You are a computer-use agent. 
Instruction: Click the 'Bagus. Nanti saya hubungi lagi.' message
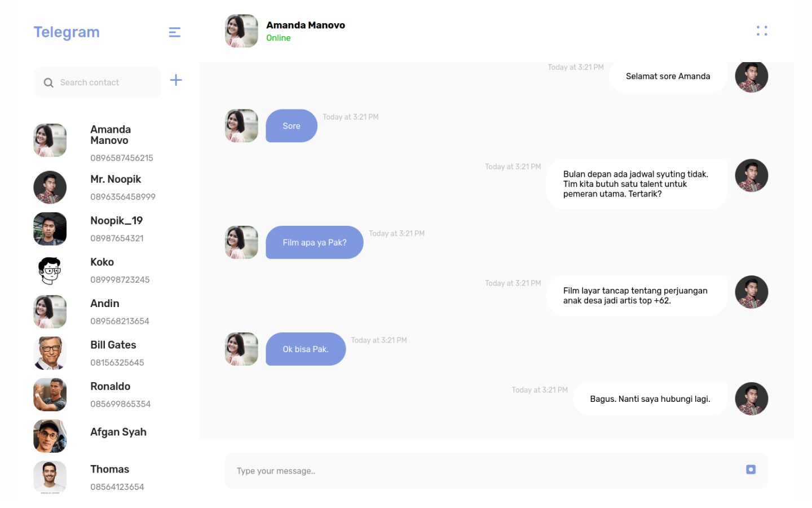pyautogui.click(x=650, y=398)
